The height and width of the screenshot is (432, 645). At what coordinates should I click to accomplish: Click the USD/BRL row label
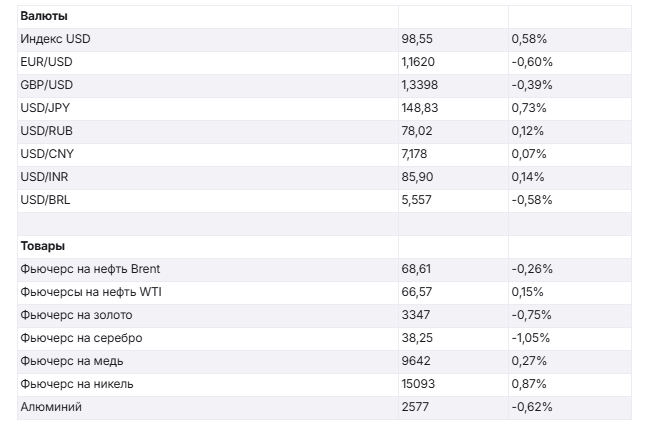(x=45, y=200)
